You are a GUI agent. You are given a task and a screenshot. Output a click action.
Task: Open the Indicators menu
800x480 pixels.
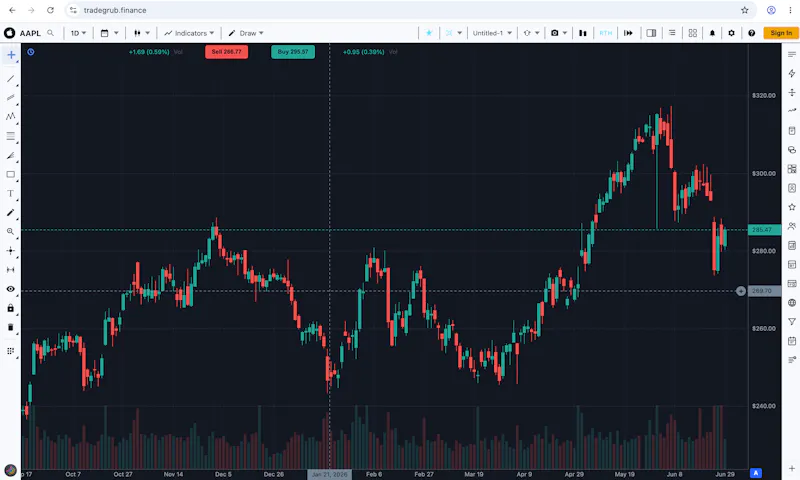189,33
